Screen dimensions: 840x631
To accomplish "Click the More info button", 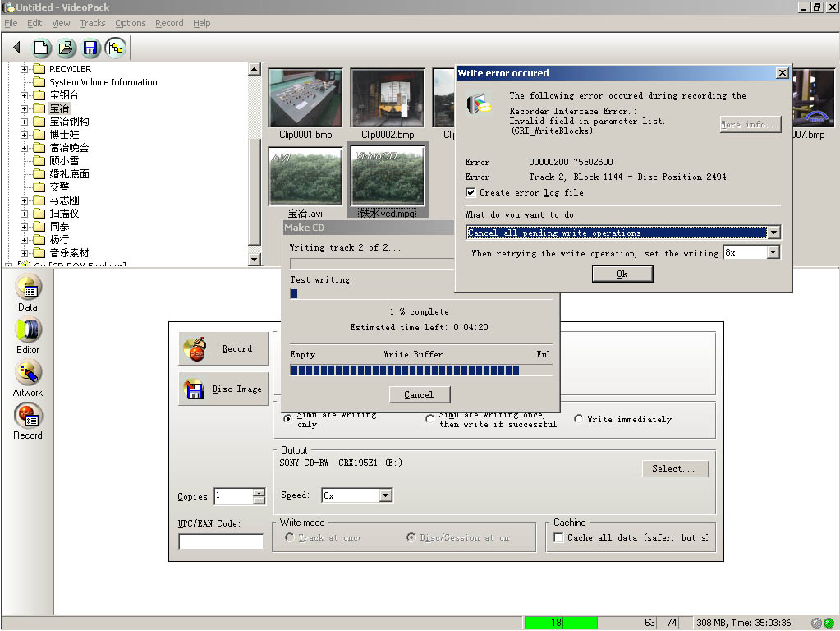I will [750, 124].
